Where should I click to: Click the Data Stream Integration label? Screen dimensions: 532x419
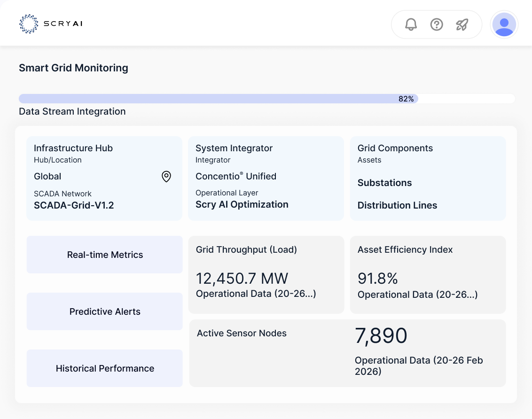[72, 111]
